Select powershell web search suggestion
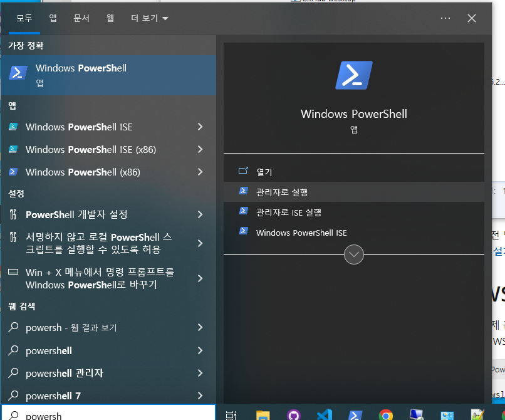505x420 pixels. point(96,350)
